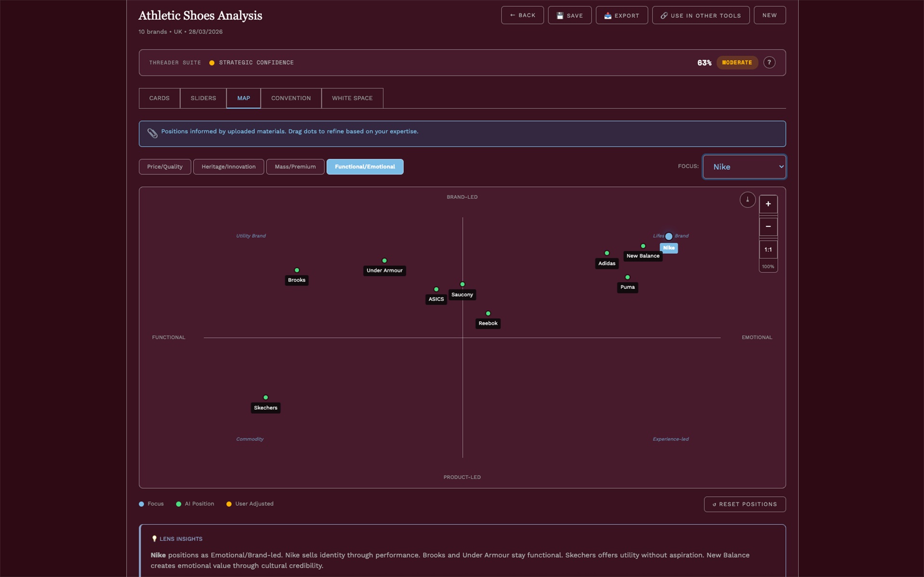This screenshot has width=924, height=577.
Task: Click the User Adjusted legend orange dot
Action: [229, 504]
